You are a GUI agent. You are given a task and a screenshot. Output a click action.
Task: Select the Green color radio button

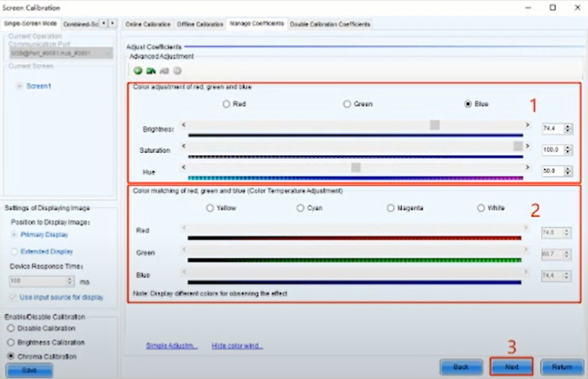347,104
